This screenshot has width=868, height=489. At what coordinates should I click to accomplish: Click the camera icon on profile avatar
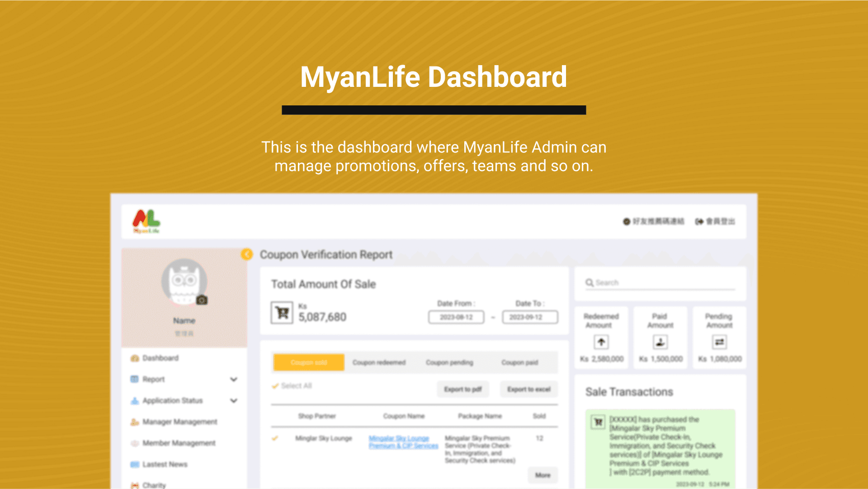[202, 300]
